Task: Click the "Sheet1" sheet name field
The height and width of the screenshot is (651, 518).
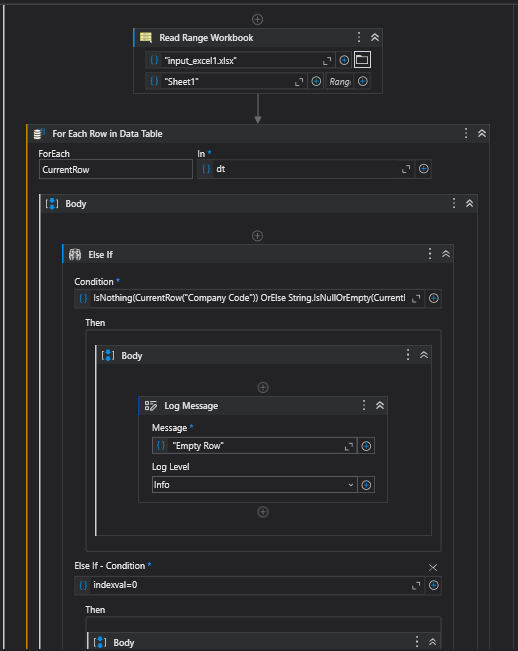Action: point(226,81)
